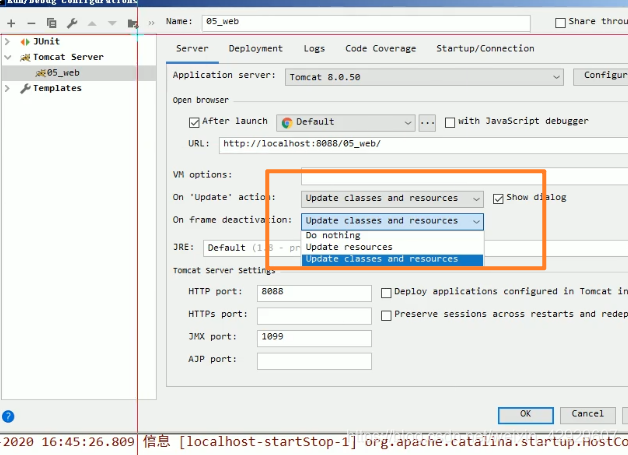628x455 pixels.
Task: Close the On frame deactivation dropdown
Action: pos(392,221)
